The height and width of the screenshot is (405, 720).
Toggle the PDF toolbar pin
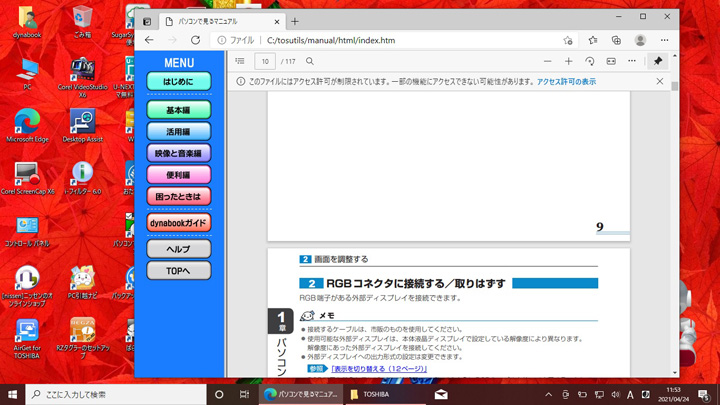coord(658,61)
